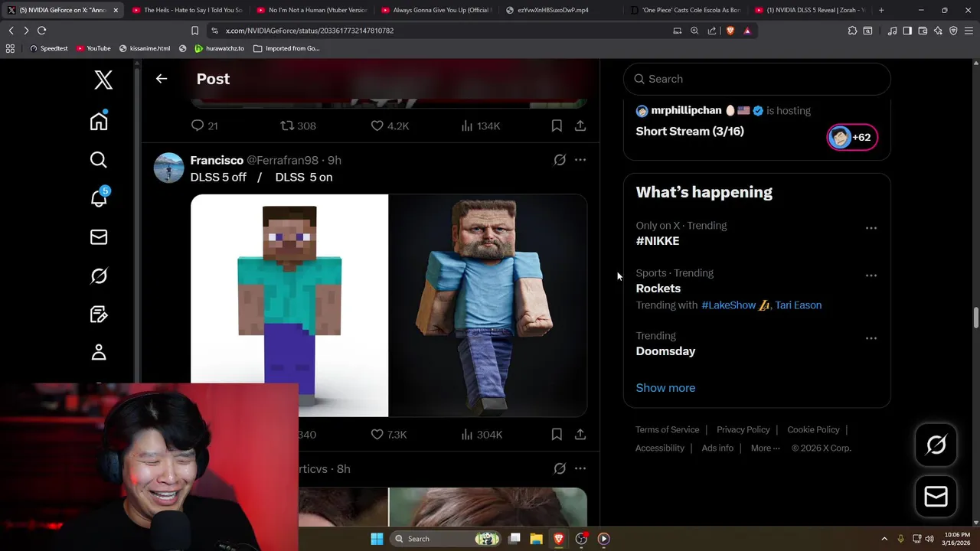Expand the More footer menu
Viewport: 980px width, 551px height.
765,448
